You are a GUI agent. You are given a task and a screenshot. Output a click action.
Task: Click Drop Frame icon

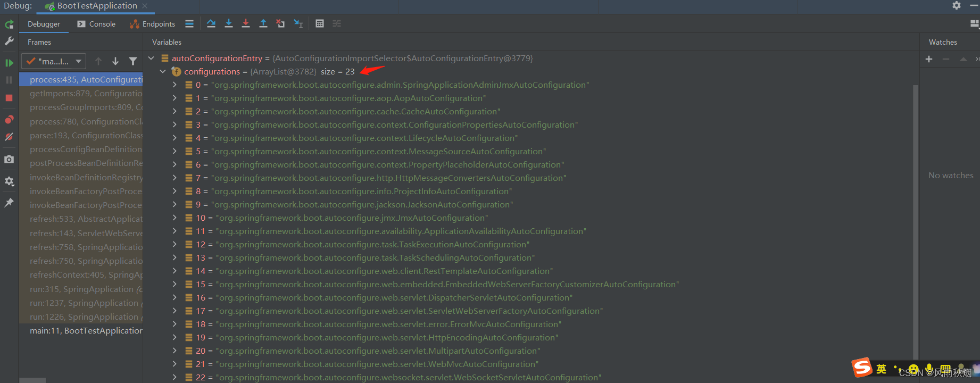[280, 24]
